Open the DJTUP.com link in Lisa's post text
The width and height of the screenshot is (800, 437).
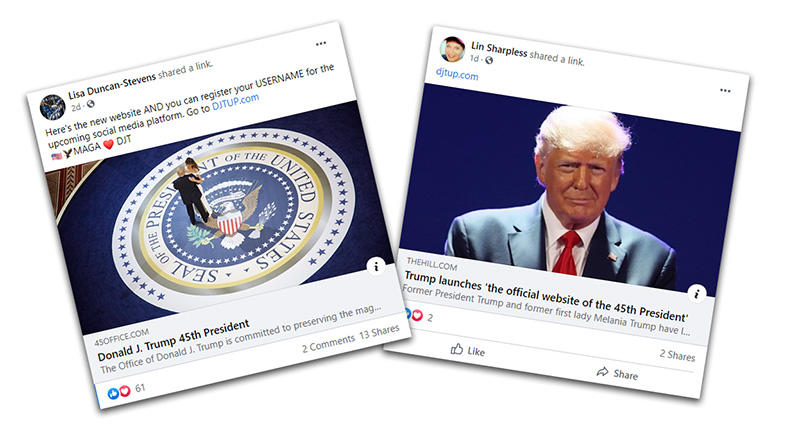pyautogui.click(x=236, y=101)
